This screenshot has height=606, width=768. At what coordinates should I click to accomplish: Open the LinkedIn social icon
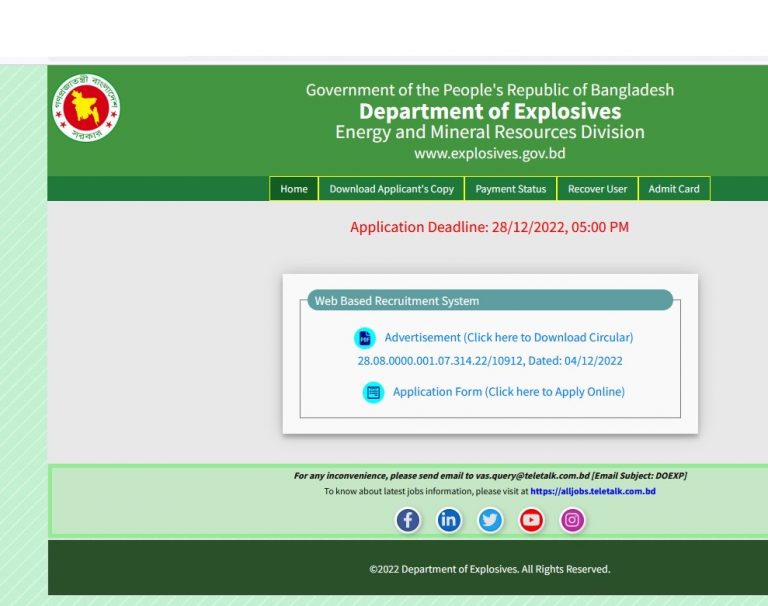click(449, 520)
